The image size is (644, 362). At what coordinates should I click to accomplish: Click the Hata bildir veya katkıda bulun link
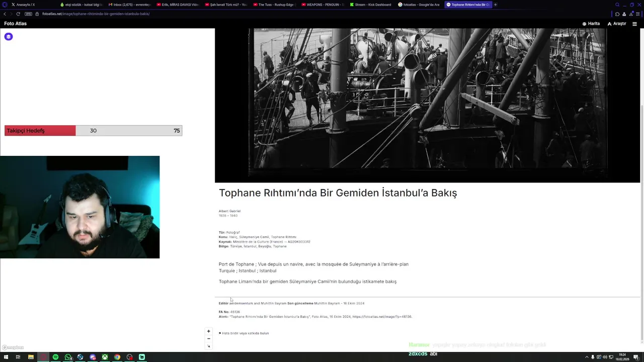pyautogui.click(x=245, y=333)
